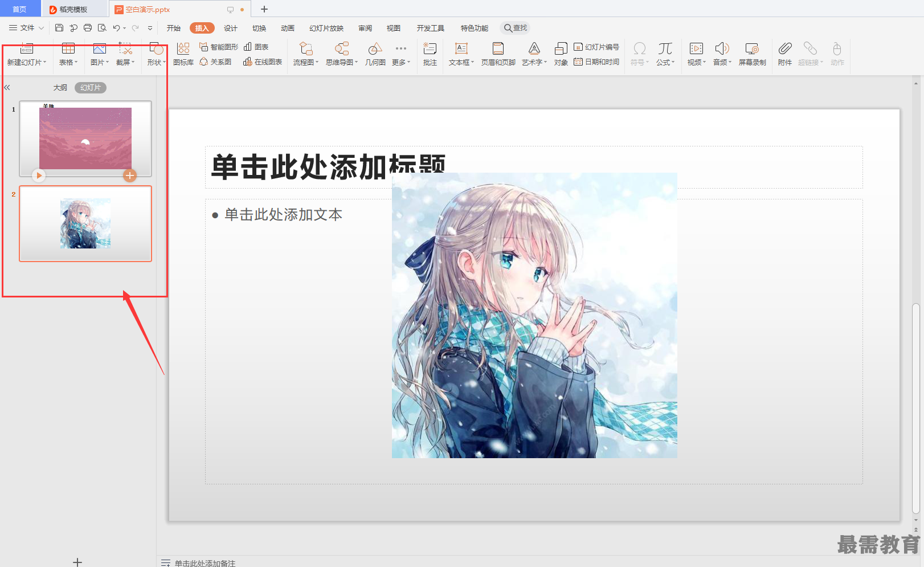Click the notes area (单击此处添加备注)
Image resolution: width=924 pixels, height=567 pixels.
[x=205, y=563]
